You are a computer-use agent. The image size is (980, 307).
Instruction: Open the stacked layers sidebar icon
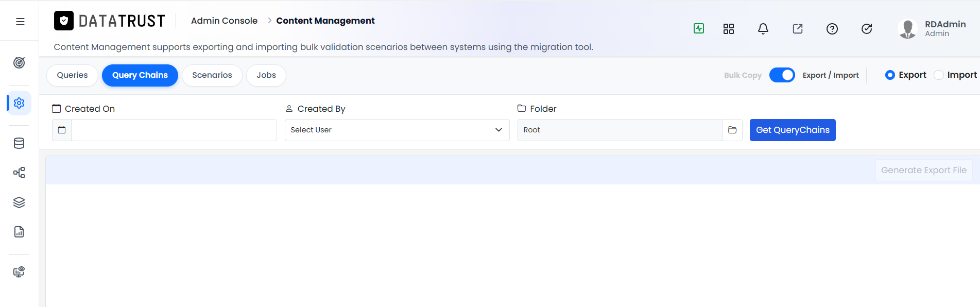(x=19, y=202)
